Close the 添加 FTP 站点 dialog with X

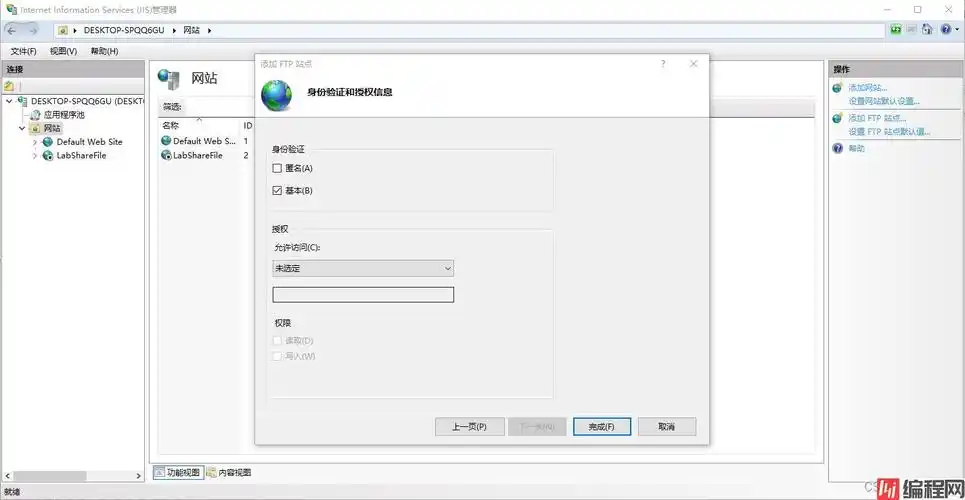pyautogui.click(x=694, y=63)
